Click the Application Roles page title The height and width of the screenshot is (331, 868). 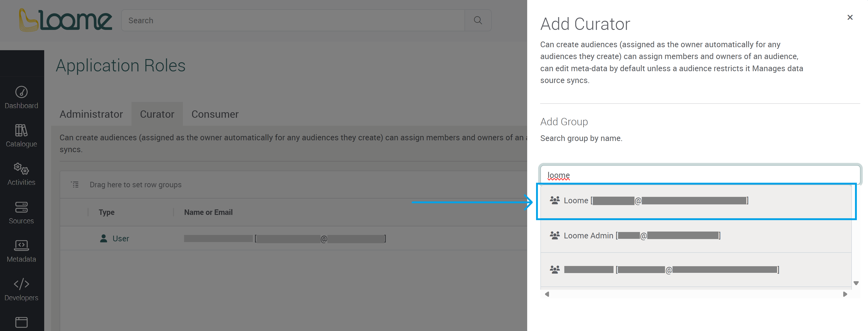coord(121,65)
